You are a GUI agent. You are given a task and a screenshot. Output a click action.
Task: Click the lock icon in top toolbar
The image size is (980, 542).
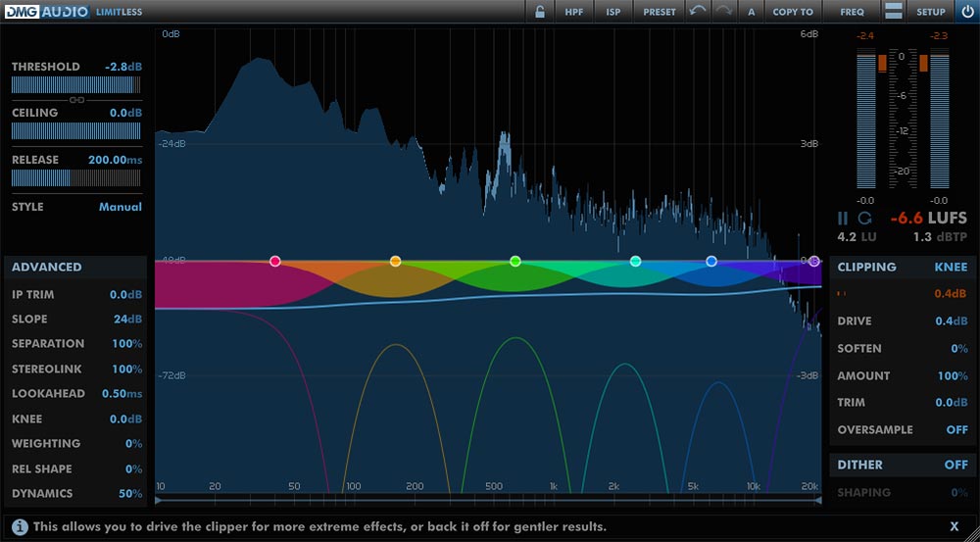click(x=539, y=11)
